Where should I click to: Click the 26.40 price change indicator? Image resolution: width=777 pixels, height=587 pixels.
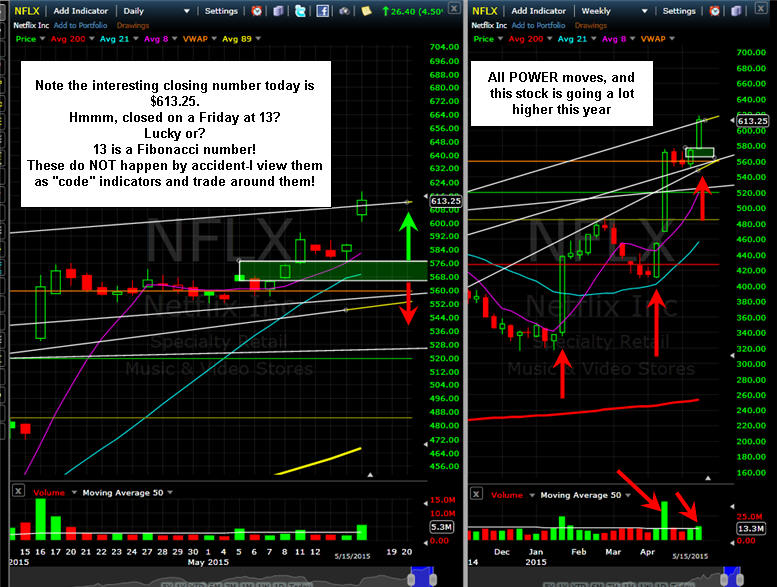click(x=412, y=11)
